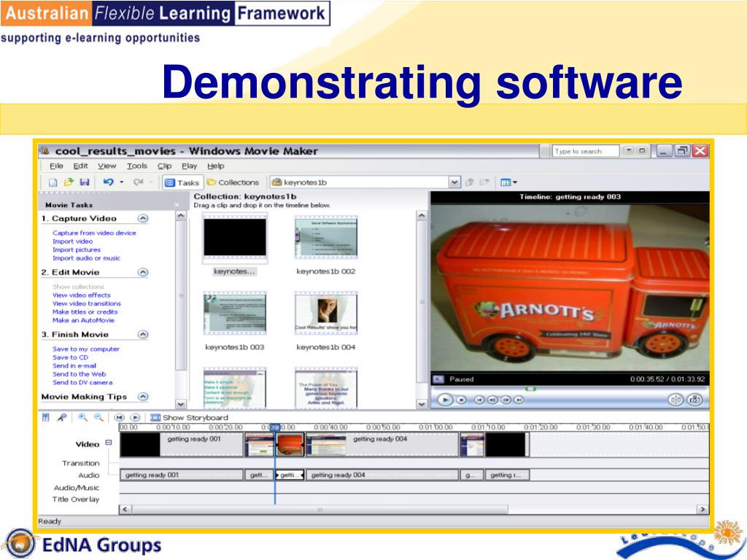Select getting ready 004 video clip

(x=382, y=444)
